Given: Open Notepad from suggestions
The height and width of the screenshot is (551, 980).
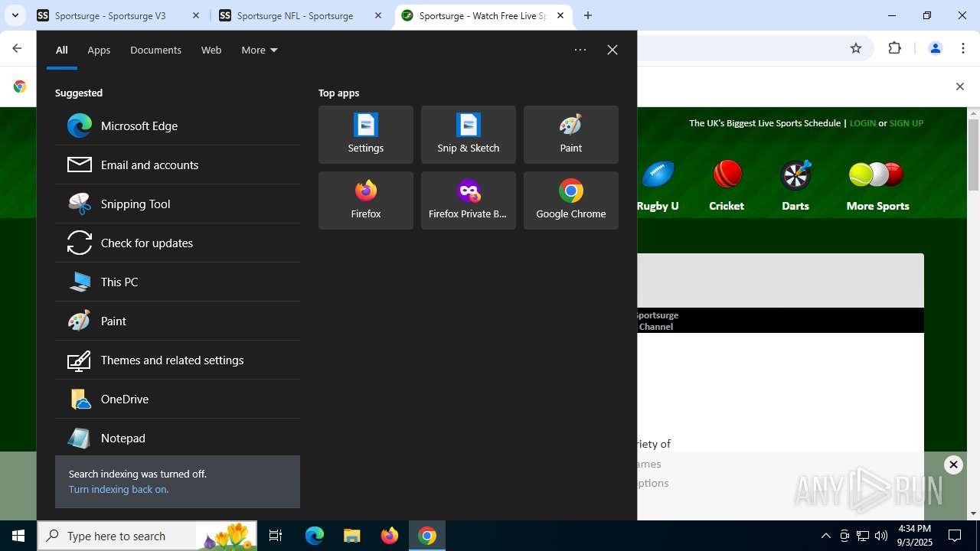Looking at the screenshot, I should pos(178,438).
